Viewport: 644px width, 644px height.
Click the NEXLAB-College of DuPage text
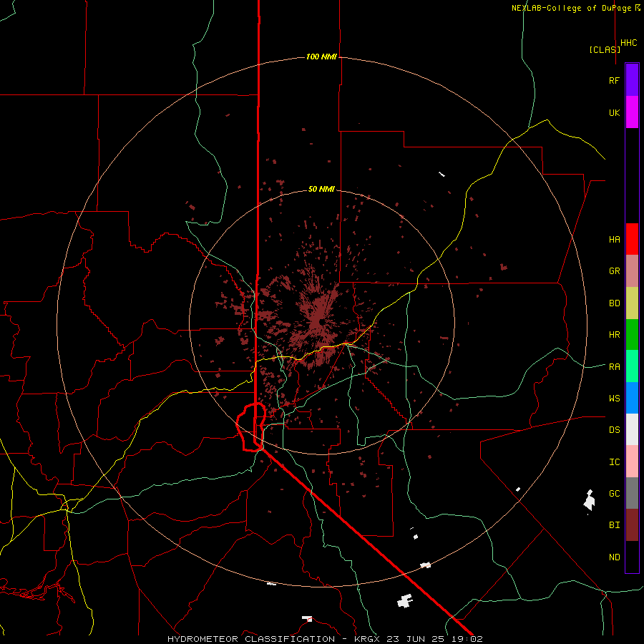click(571, 8)
